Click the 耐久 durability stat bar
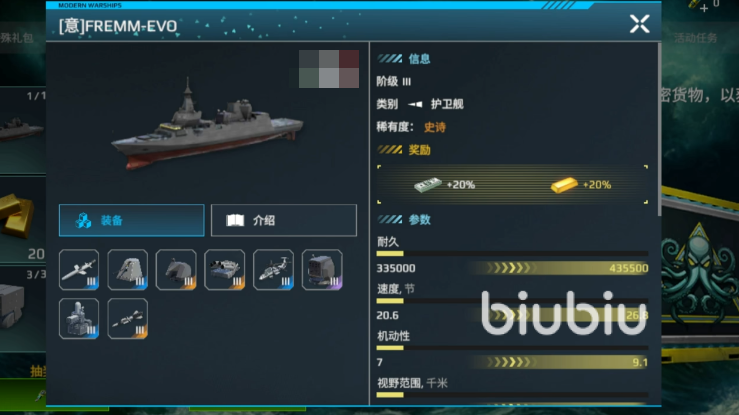Viewport: 739px width, 415px height. 512,253
